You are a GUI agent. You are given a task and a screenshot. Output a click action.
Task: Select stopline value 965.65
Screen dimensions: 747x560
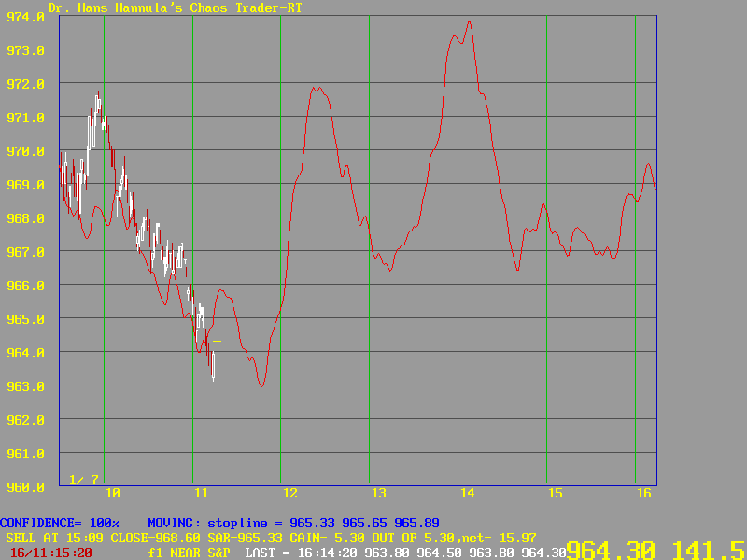(x=364, y=523)
